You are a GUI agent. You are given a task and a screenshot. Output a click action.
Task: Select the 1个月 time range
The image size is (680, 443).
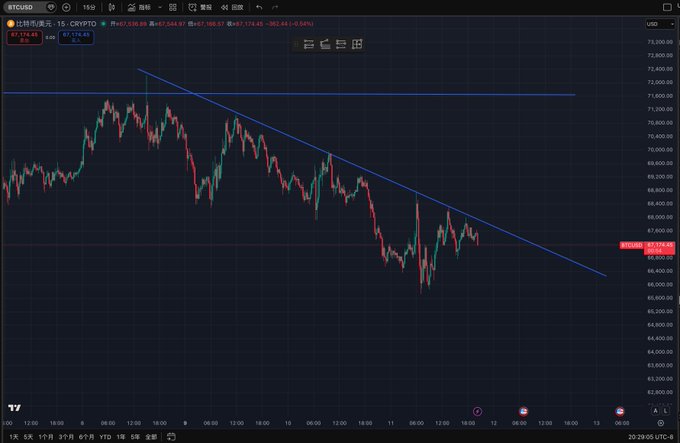[x=46, y=437]
